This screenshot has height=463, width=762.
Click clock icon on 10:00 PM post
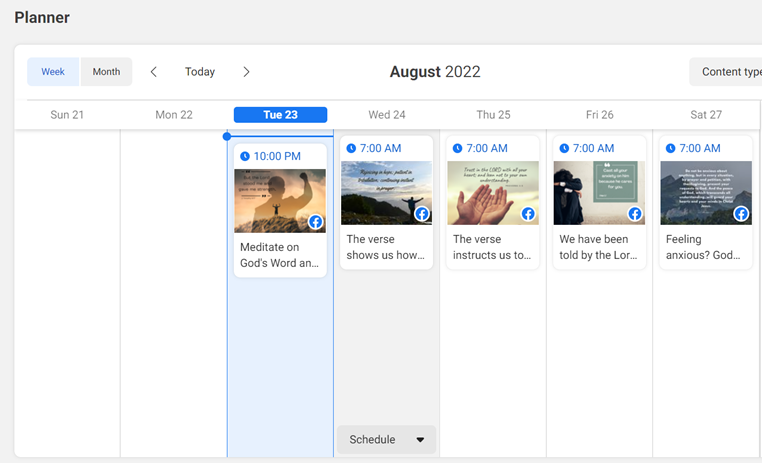244,156
